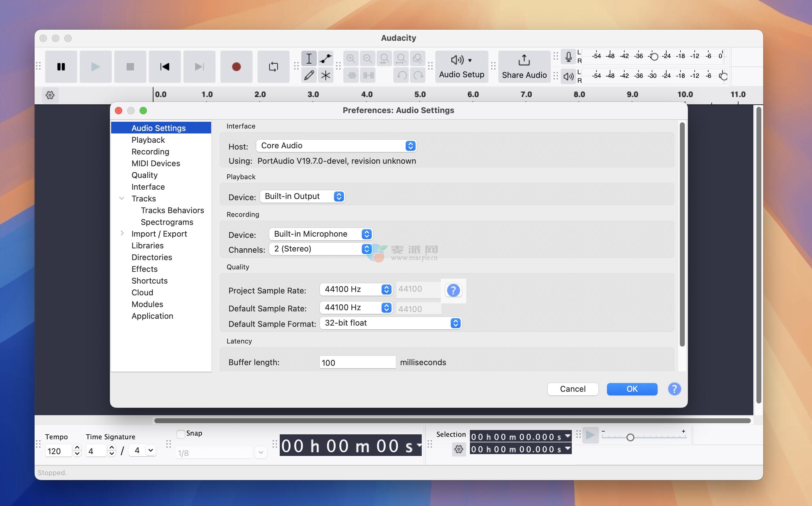Click the Zoom Out icon
The width and height of the screenshot is (812, 506).
[367, 59]
